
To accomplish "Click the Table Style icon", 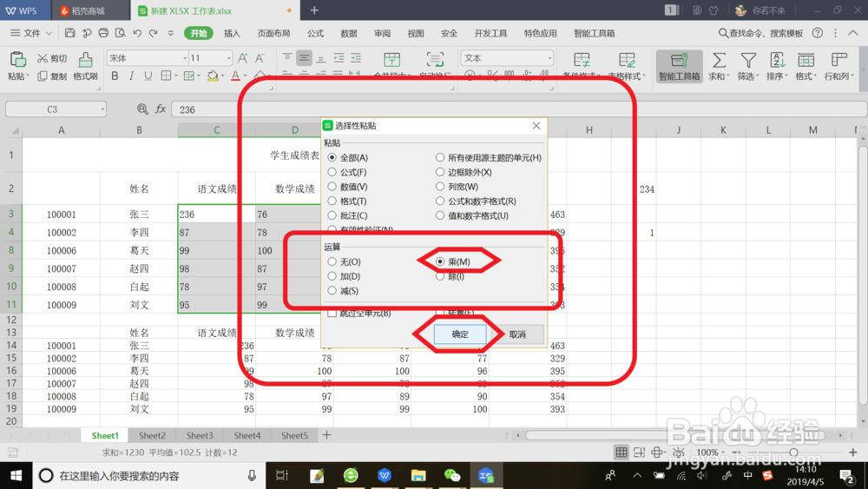I will pyautogui.click(x=627, y=60).
